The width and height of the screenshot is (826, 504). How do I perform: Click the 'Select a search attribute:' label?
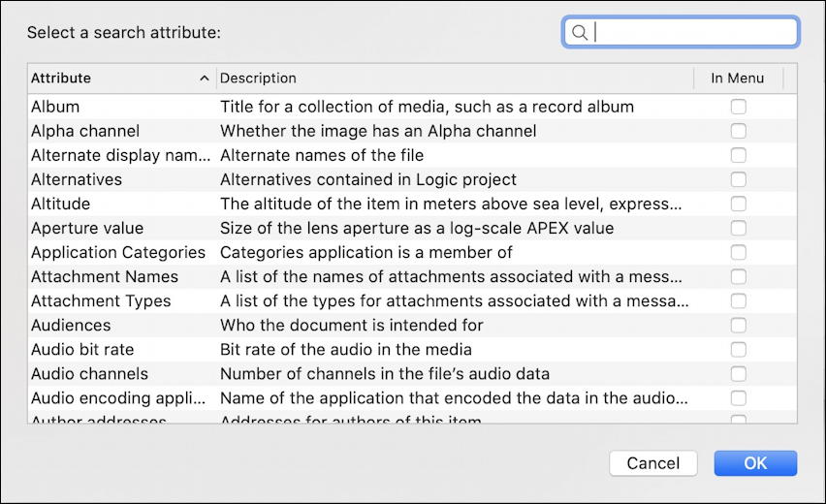pyautogui.click(x=124, y=33)
